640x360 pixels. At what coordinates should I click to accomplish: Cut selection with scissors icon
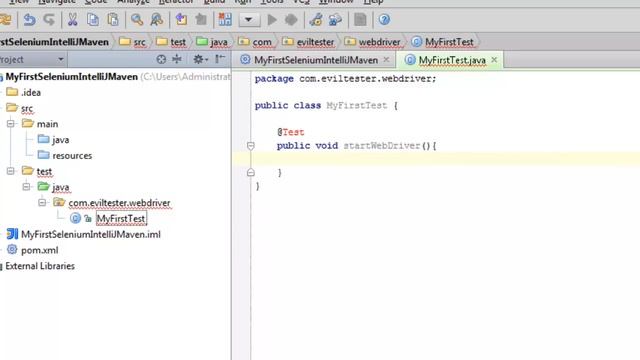(73, 20)
